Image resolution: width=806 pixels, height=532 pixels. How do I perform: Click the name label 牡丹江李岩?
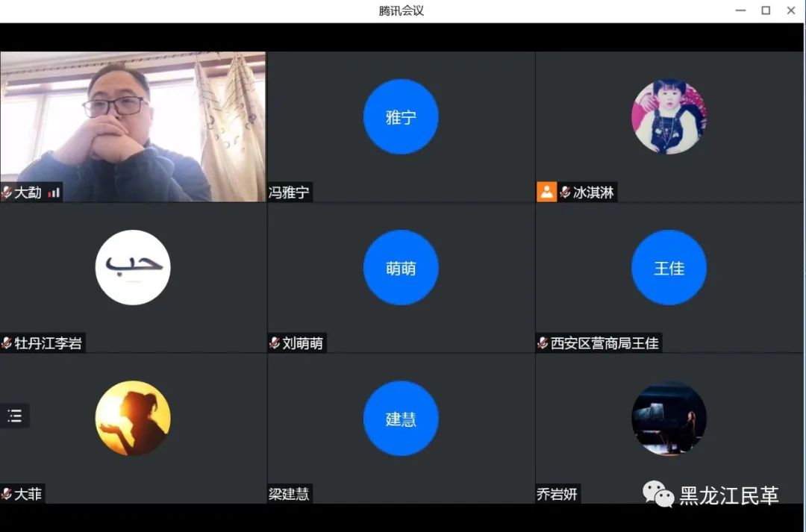[x=49, y=343]
